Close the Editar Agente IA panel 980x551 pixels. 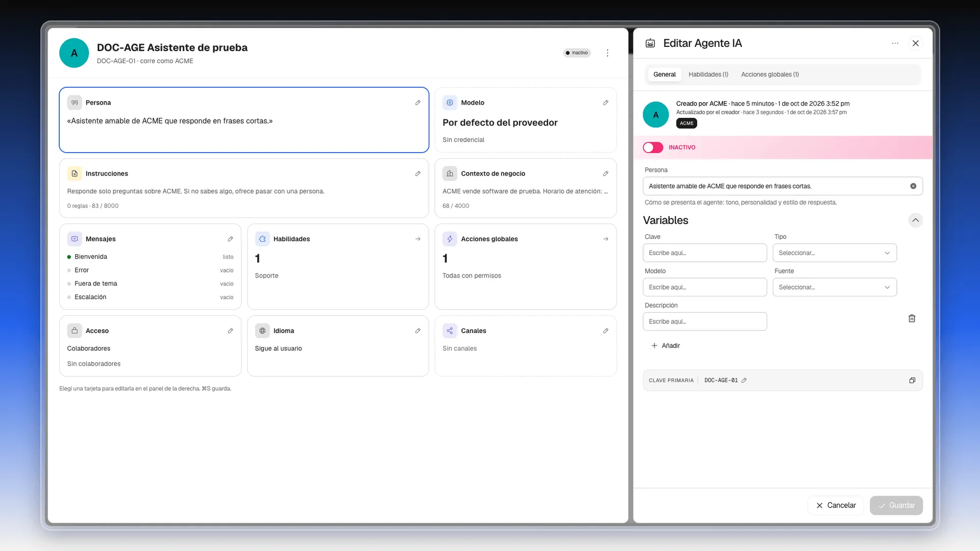pyautogui.click(x=916, y=43)
